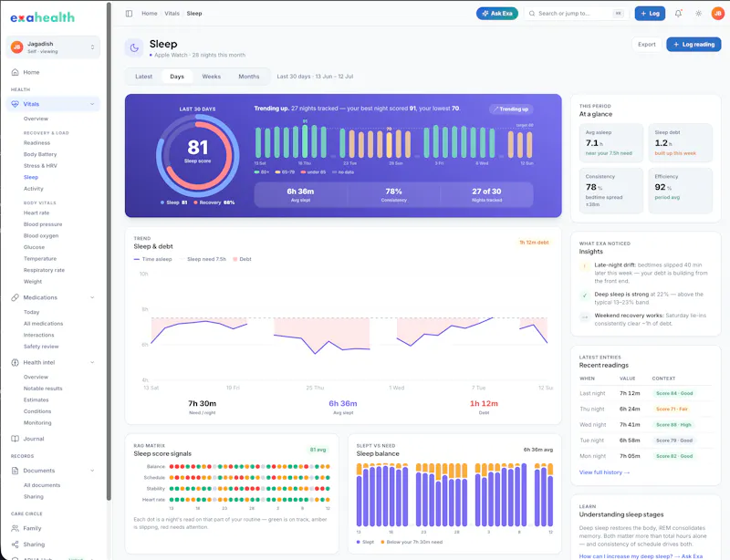Click the Health intel icon
Viewport: 730px width, 560px height.
pos(15,362)
